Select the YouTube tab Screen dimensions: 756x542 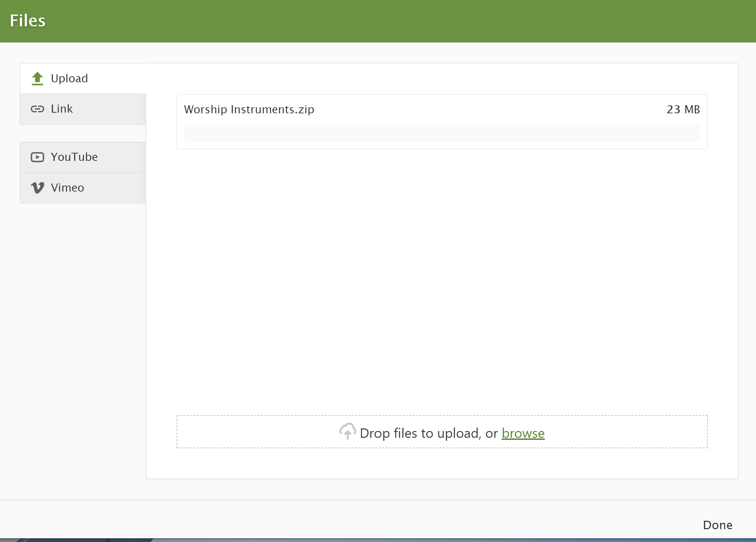83,157
